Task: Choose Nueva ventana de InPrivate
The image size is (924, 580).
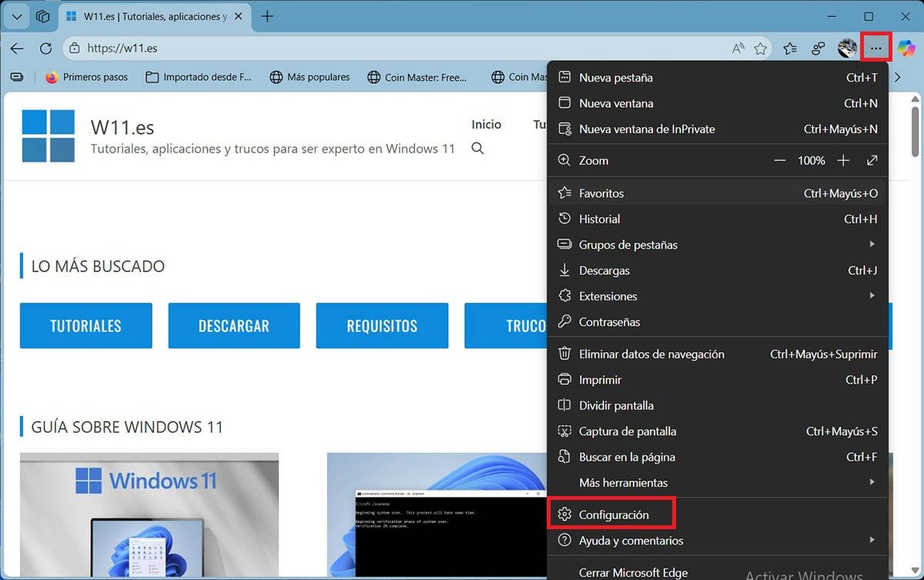Action: point(646,129)
